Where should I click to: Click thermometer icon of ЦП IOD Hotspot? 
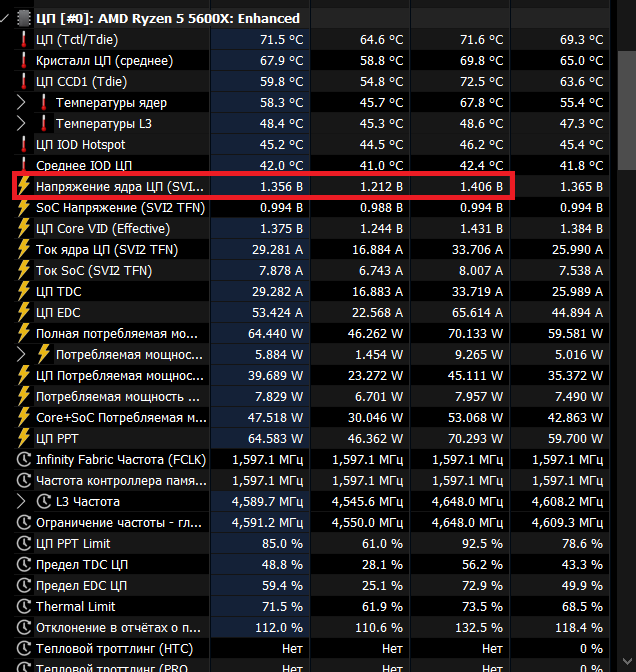24,144
